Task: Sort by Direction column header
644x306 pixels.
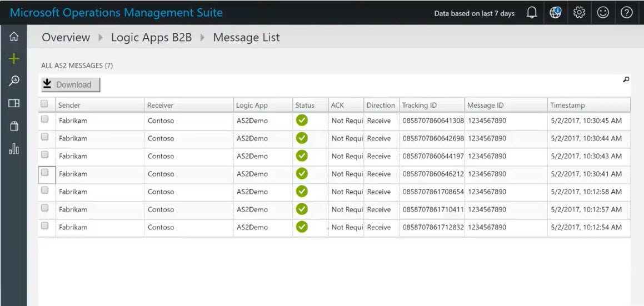Action: pos(382,105)
